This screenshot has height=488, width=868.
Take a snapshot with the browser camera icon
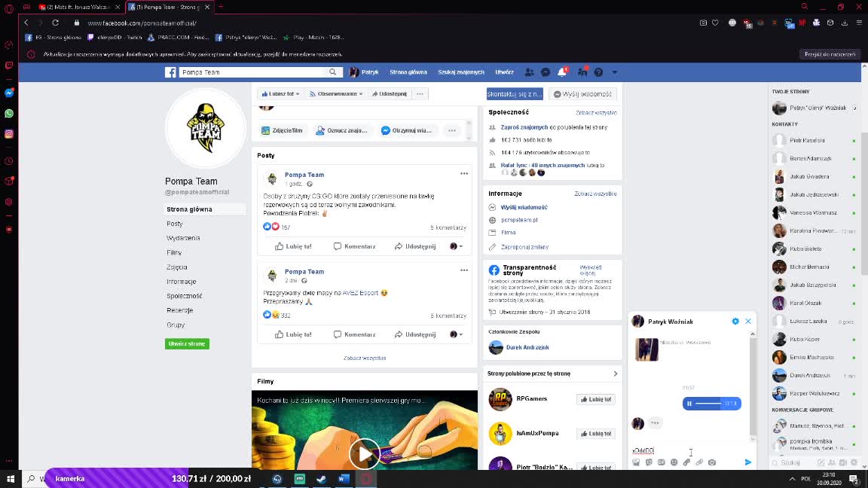(703, 23)
